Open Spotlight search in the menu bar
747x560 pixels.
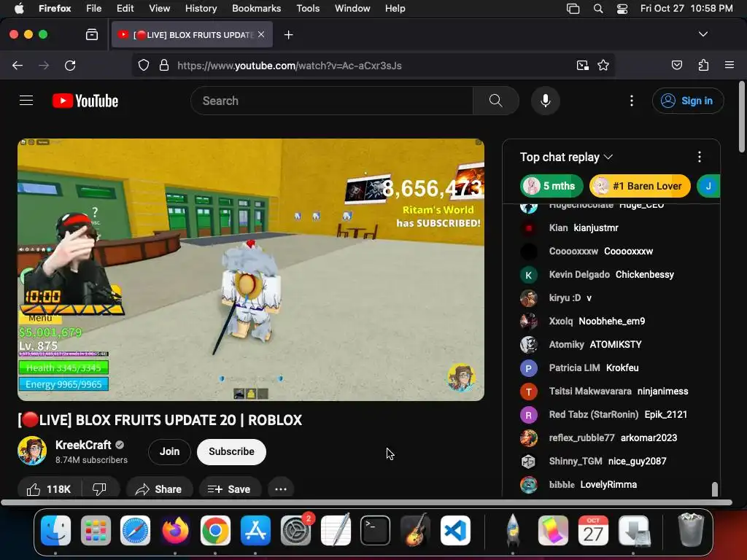coord(598,9)
